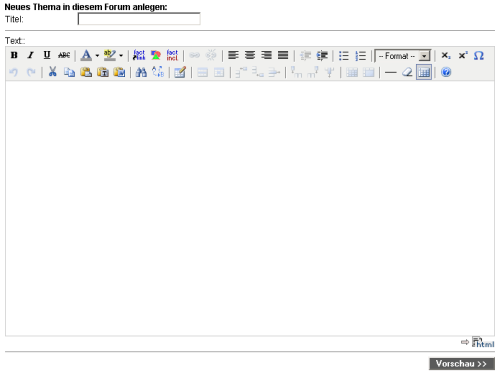Paste from Word

point(119,72)
